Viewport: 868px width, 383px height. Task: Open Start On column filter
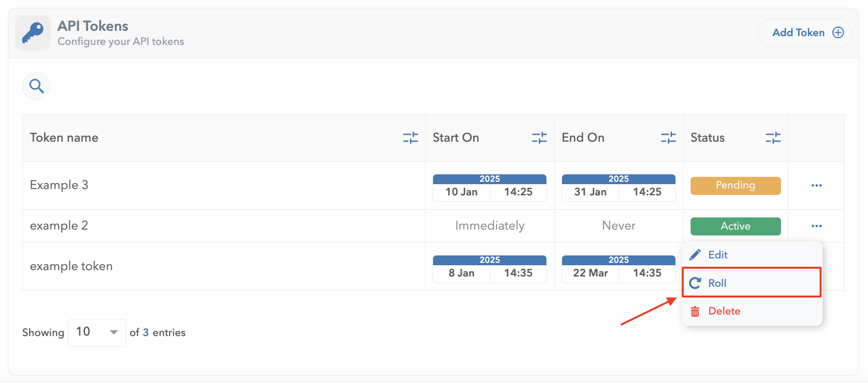coord(539,138)
